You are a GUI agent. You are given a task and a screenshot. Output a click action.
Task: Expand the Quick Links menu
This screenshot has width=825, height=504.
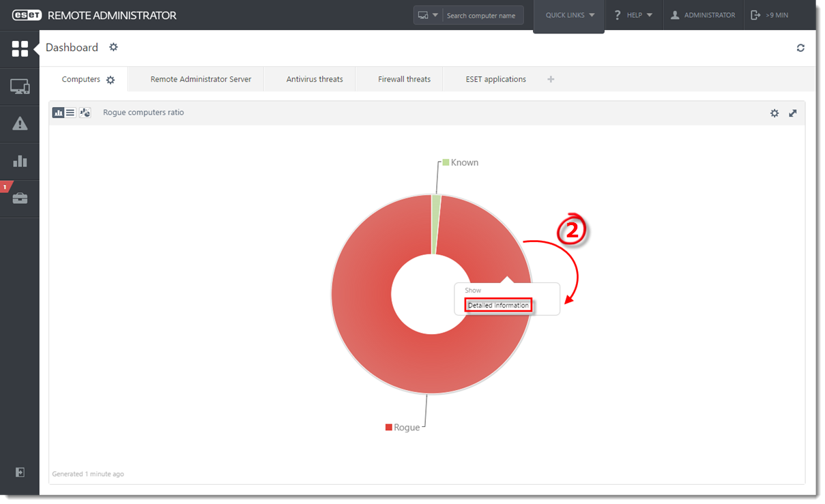[x=569, y=15]
